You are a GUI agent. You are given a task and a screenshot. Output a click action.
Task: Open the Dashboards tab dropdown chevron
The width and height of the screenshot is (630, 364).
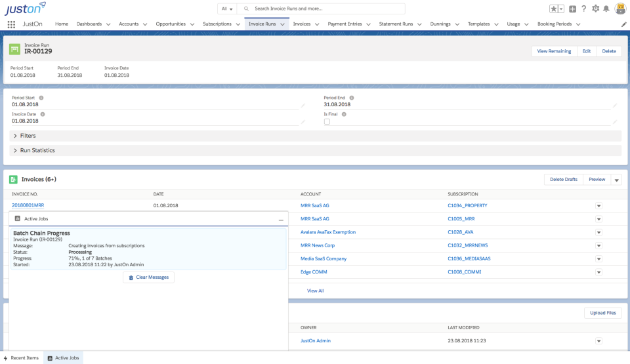(x=108, y=24)
